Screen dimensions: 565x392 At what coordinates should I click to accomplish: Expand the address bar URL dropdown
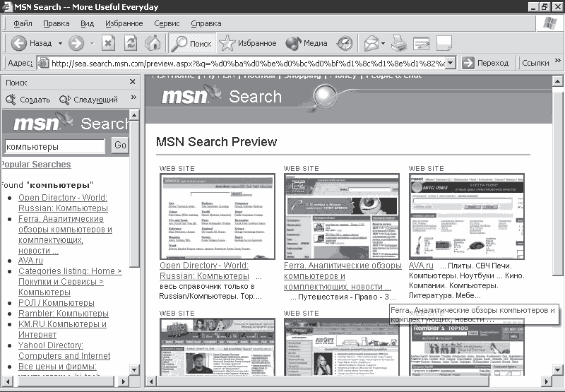tap(451, 63)
